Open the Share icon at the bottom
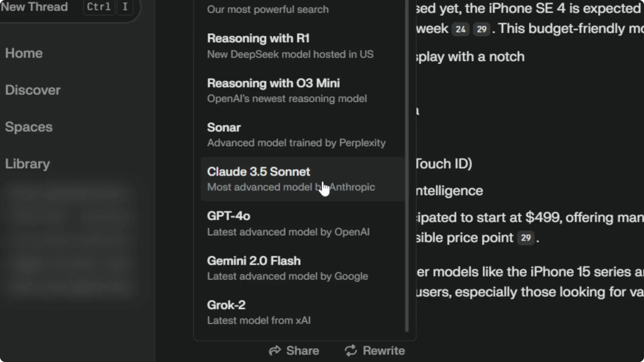 [x=275, y=351]
